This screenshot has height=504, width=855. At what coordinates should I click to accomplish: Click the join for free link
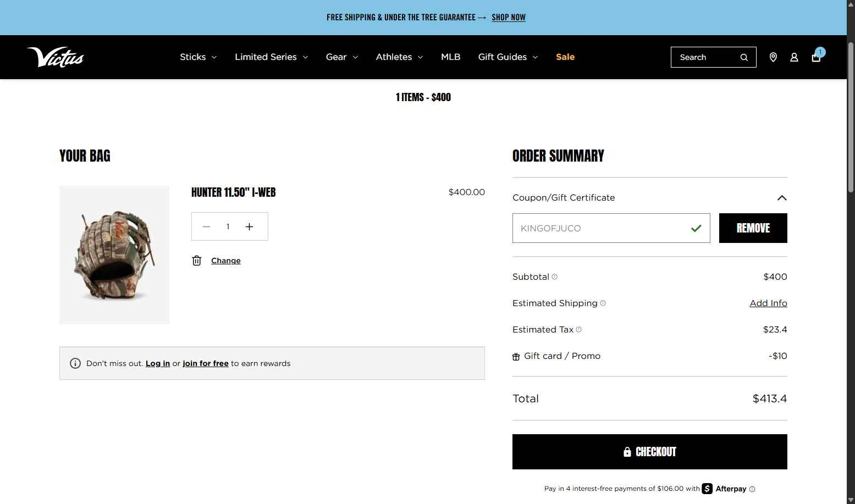(x=206, y=363)
